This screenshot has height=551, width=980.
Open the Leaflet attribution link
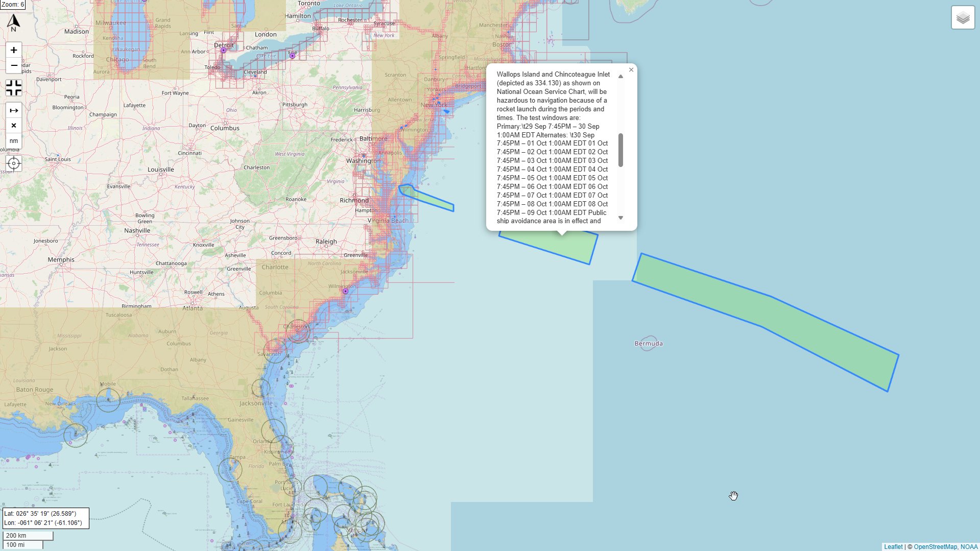click(893, 547)
